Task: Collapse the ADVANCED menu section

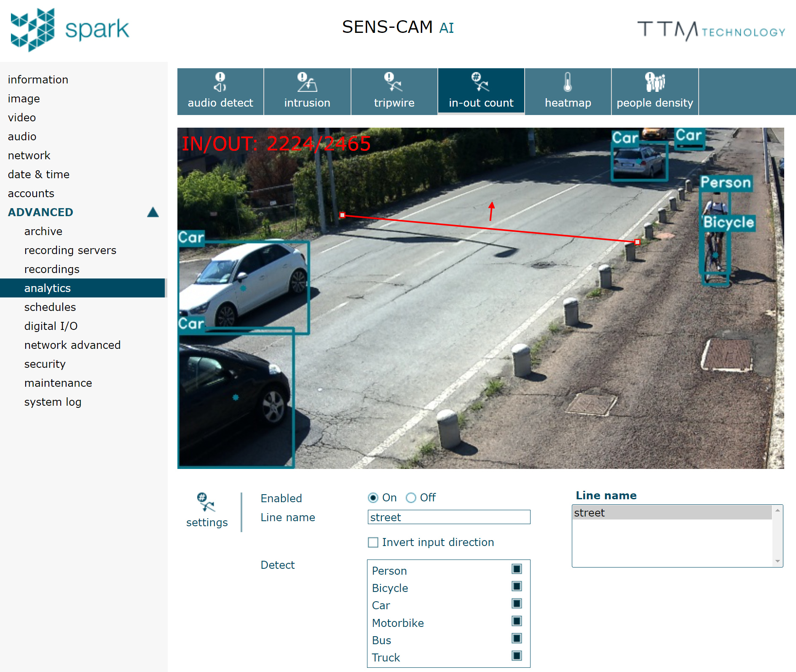Action: (x=153, y=212)
